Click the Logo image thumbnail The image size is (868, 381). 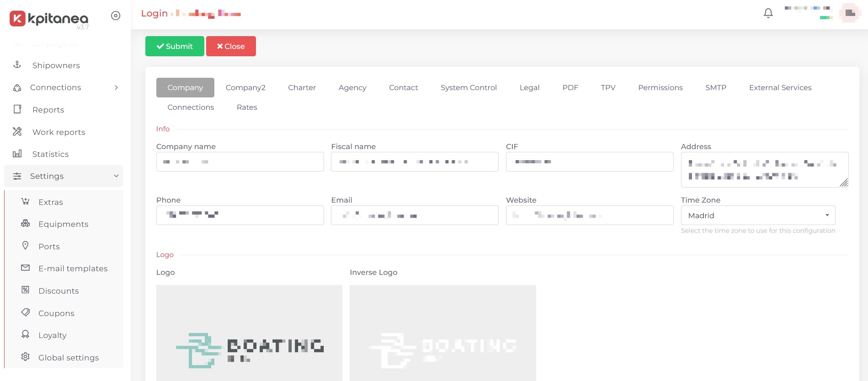click(x=249, y=333)
